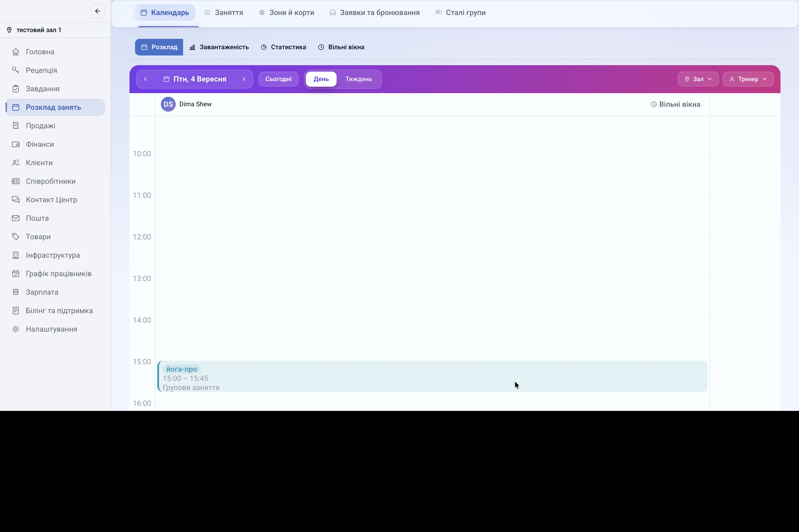Switch to the Заняття tab
Image resolution: width=799 pixels, height=532 pixels.
point(224,12)
